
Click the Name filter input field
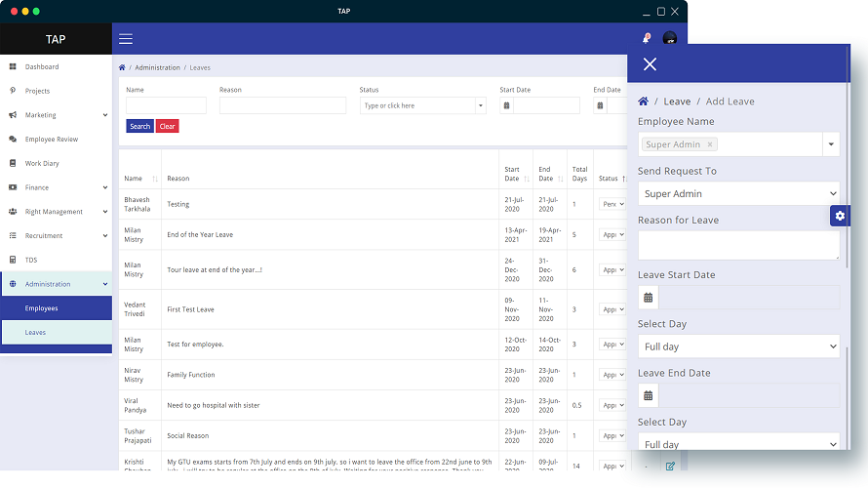(x=166, y=105)
